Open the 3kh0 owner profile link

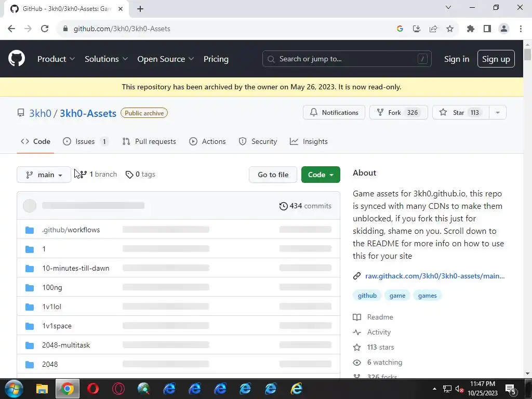40,113
